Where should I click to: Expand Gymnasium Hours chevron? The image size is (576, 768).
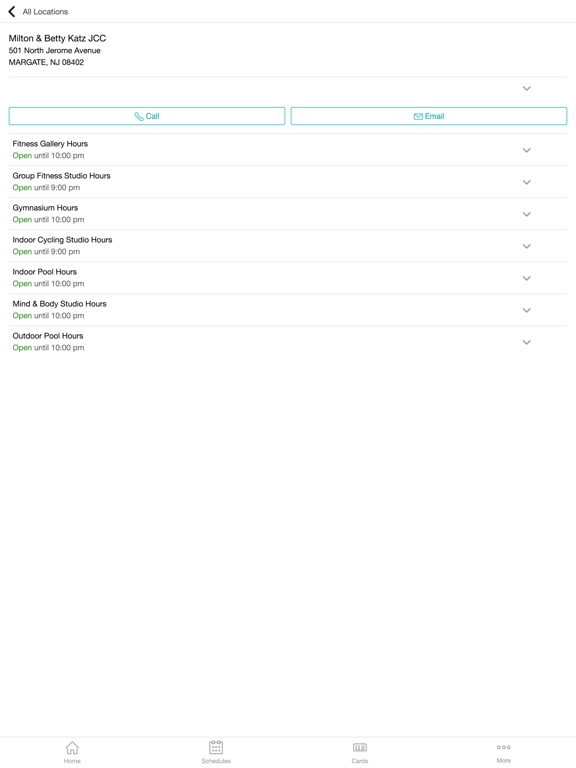click(527, 214)
